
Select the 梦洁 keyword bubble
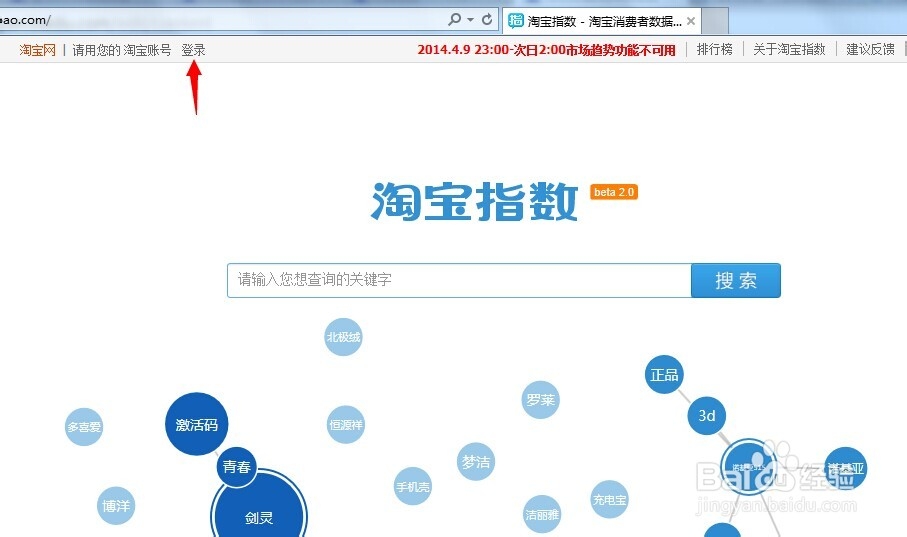(x=475, y=462)
